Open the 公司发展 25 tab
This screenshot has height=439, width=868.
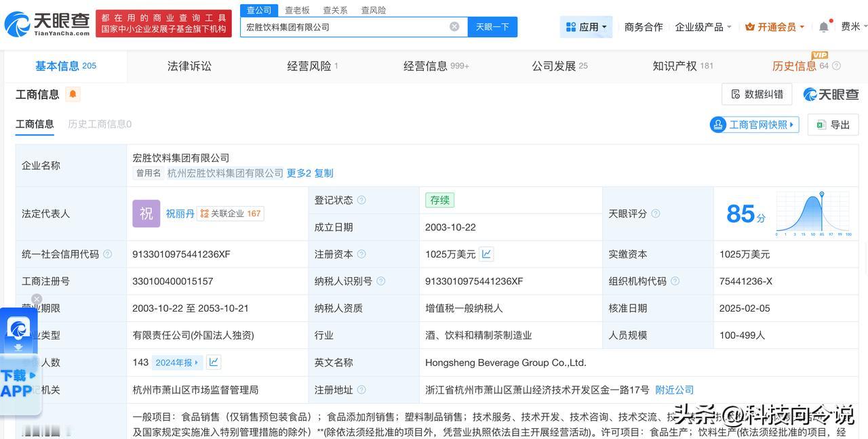tap(559, 66)
